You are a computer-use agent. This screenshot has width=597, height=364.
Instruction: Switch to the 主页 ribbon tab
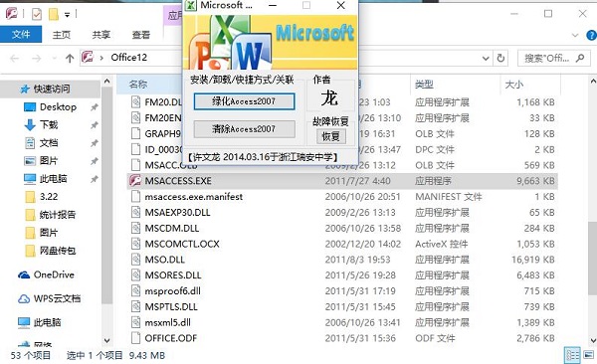tap(62, 35)
